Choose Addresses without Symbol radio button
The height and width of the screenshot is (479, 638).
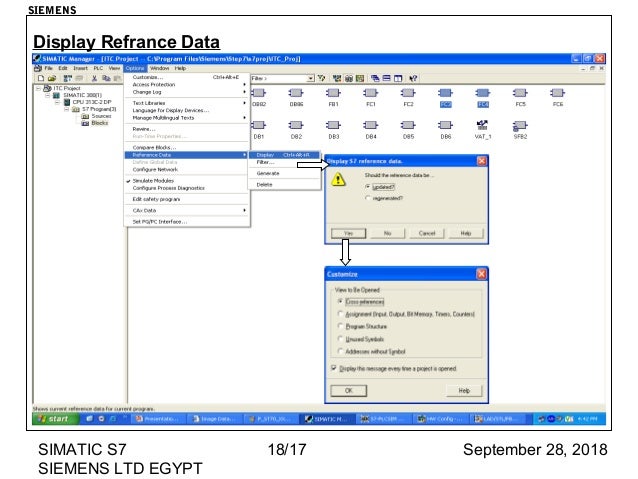[340, 351]
